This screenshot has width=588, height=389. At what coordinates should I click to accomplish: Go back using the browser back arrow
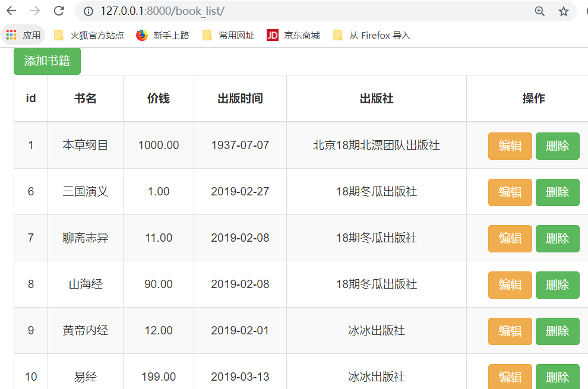point(11,11)
